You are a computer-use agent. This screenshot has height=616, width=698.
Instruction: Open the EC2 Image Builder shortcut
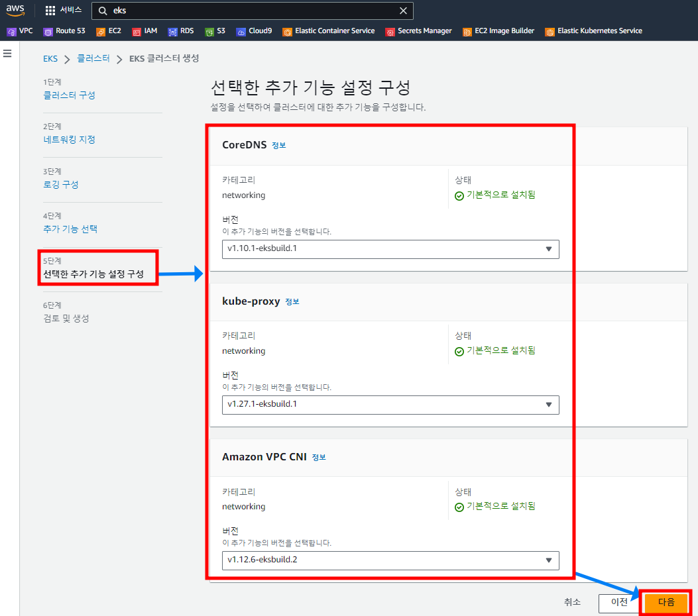[x=498, y=31]
